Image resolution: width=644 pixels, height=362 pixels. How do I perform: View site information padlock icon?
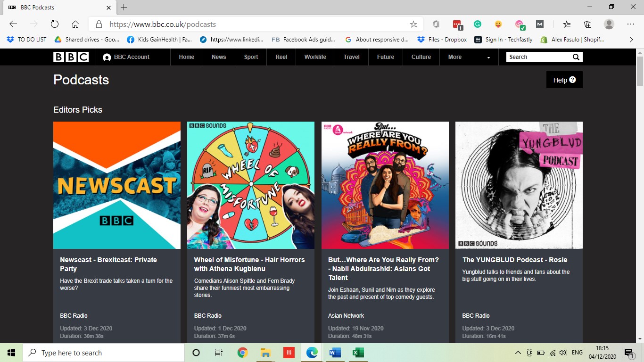(99, 24)
